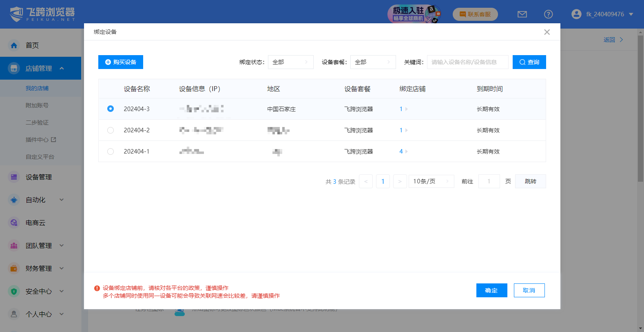The image size is (644, 332).
Task: Click the keyword search input field
Action: tap(467, 62)
